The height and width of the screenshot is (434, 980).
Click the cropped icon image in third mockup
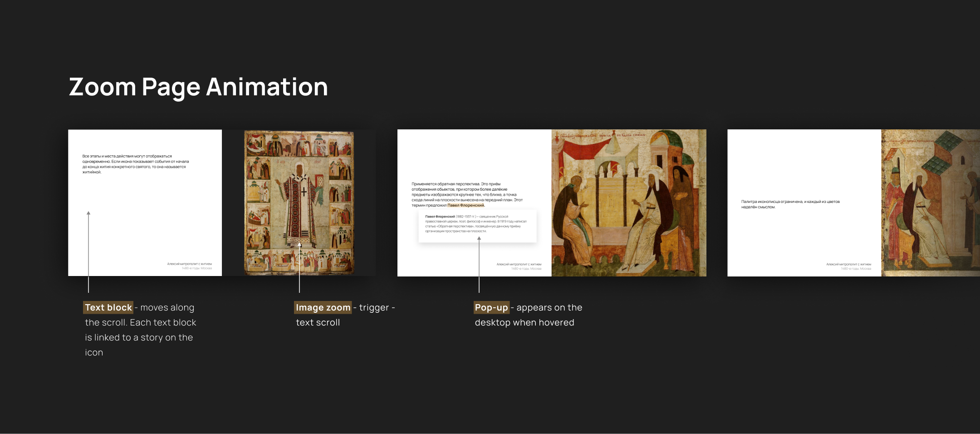click(x=930, y=202)
